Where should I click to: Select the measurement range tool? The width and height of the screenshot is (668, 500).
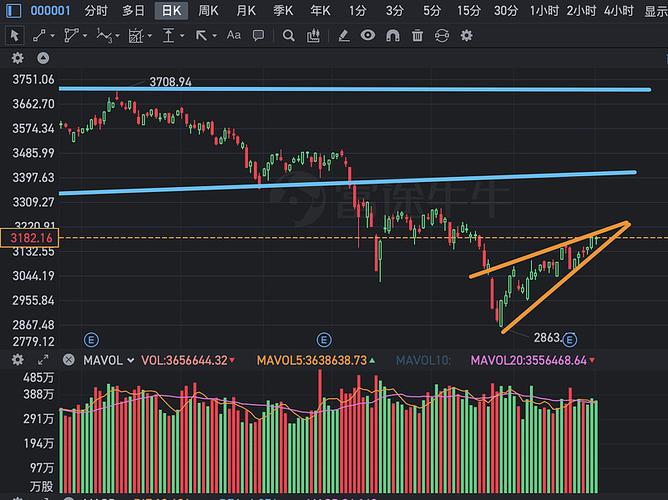click(135, 36)
